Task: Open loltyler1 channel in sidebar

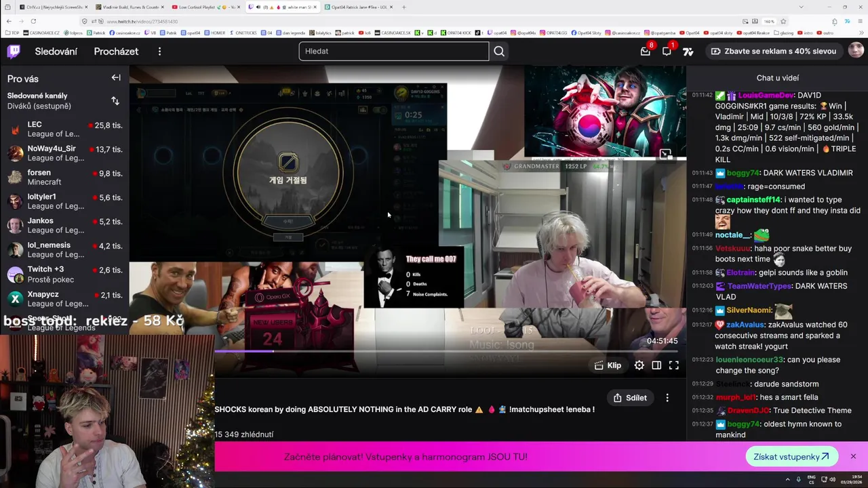Action: [x=64, y=201]
